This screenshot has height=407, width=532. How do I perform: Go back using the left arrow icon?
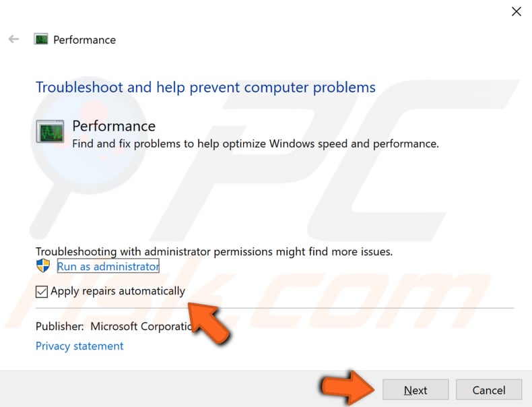point(13,39)
